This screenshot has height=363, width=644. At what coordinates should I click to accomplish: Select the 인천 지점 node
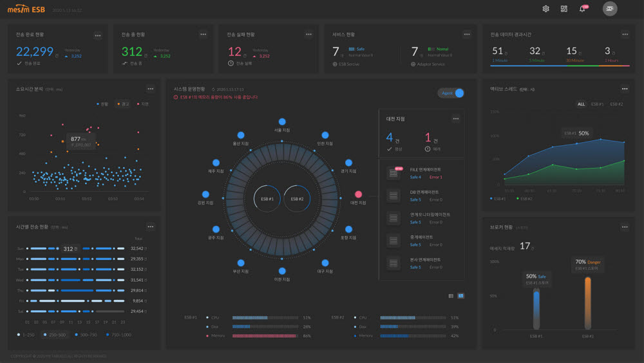[325, 135]
